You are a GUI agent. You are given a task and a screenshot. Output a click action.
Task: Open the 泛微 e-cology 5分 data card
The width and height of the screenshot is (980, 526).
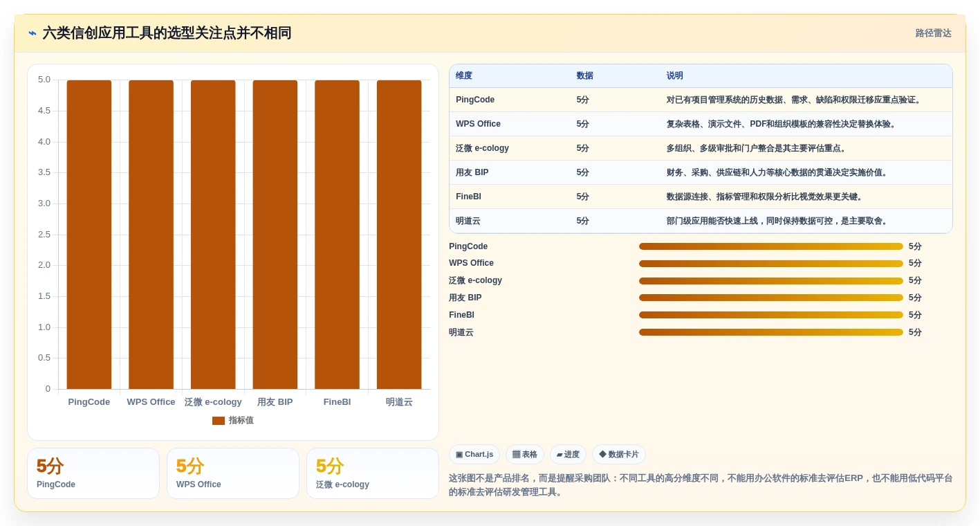(373, 473)
